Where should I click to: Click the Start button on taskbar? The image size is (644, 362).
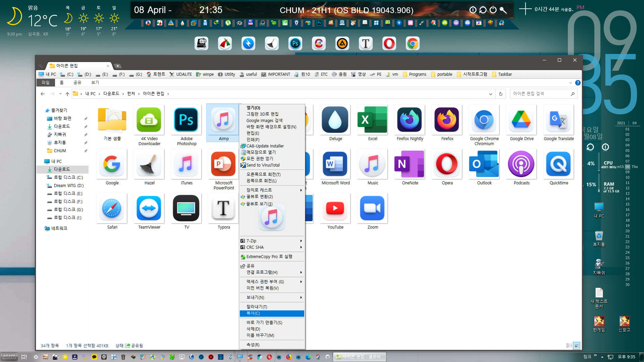pos(9,357)
